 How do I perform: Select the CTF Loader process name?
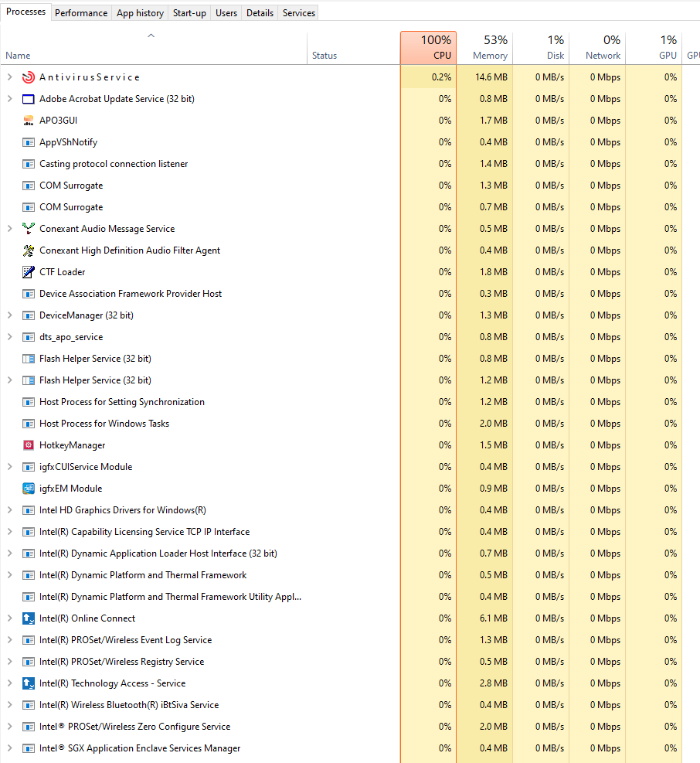click(x=63, y=272)
